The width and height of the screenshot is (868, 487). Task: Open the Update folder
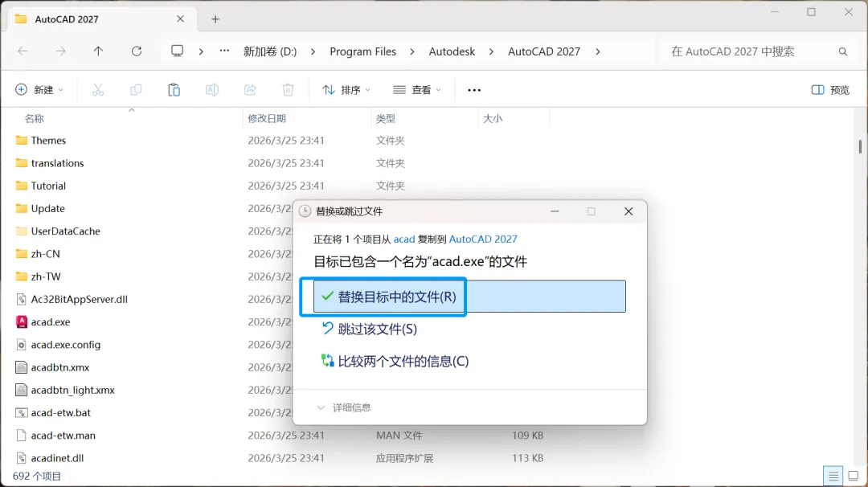pyautogui.click(x=40, y=209)
